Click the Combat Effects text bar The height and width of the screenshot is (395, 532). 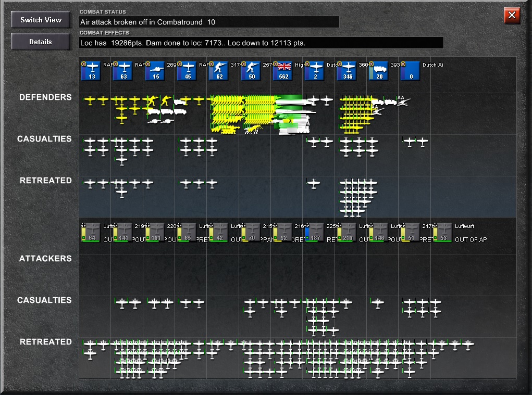coord(261,43)
